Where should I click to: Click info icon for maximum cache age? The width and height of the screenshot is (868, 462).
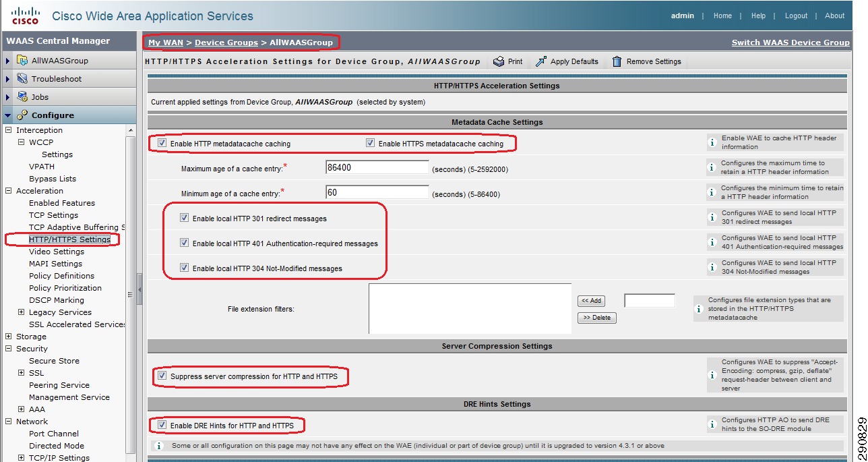click(x=712, y=167)
